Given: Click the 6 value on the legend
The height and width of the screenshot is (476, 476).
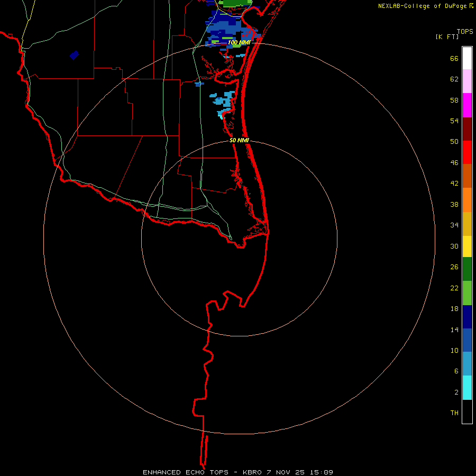Looking at the screenshot, I should [x=456, y=371].
